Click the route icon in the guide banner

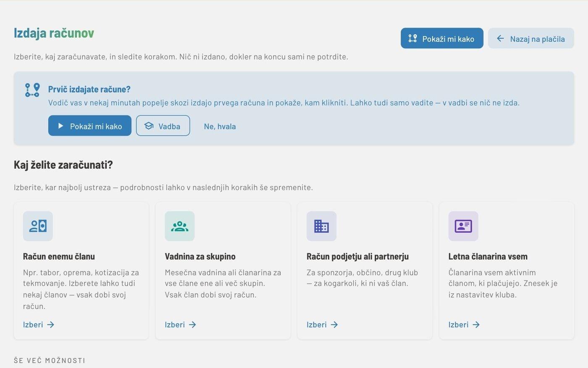(x=32, y=90)
